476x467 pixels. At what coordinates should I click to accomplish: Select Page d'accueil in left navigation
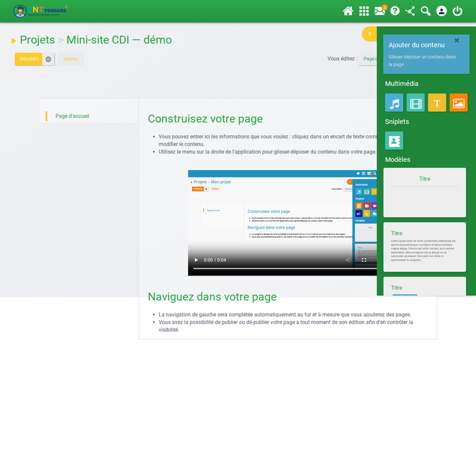[72, 116]
